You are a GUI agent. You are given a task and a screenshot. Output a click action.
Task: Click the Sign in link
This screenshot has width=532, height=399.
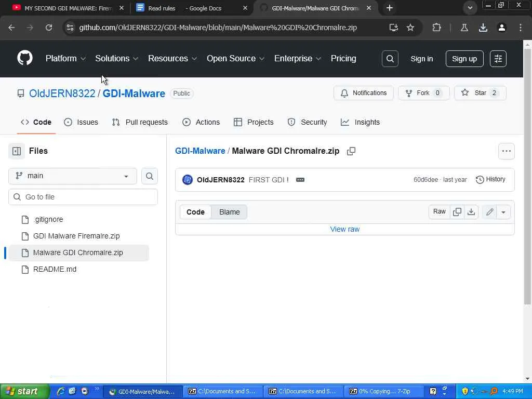(x=422, y=59)
